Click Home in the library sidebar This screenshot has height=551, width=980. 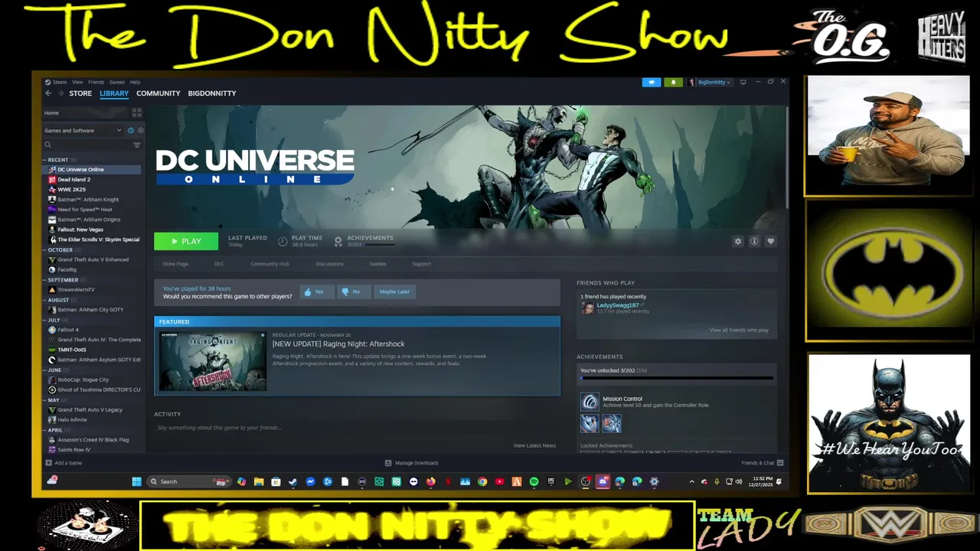click(51, 112)
